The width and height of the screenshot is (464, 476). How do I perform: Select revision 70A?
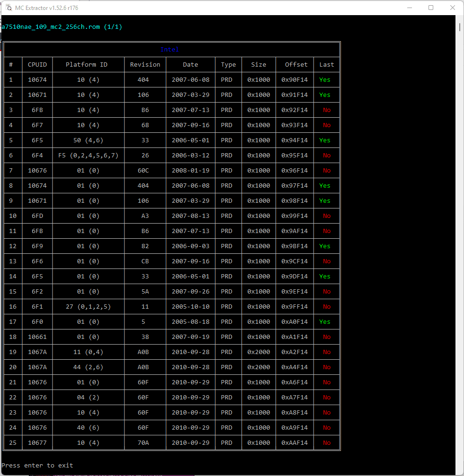[143, 443]
